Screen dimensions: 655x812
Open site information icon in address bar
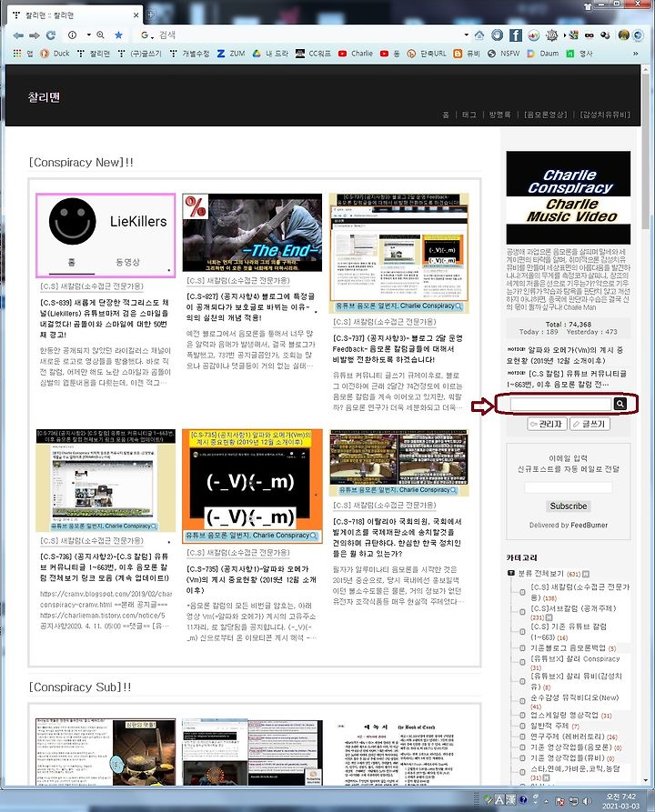72,35
